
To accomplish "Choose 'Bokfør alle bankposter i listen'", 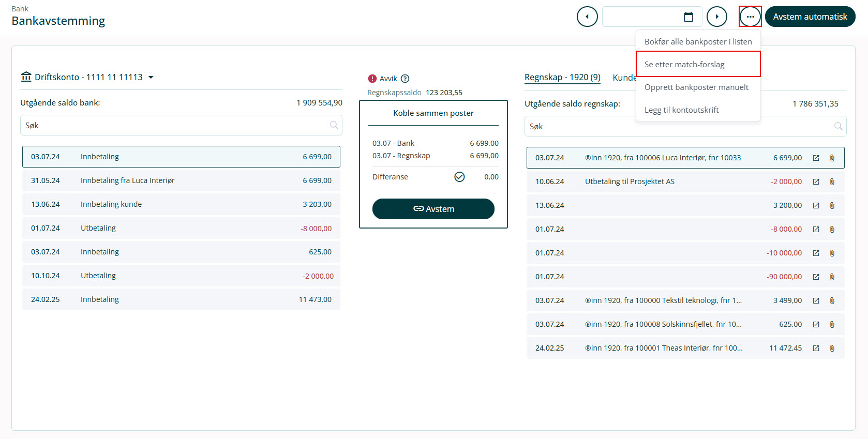I will click(698, 42).
